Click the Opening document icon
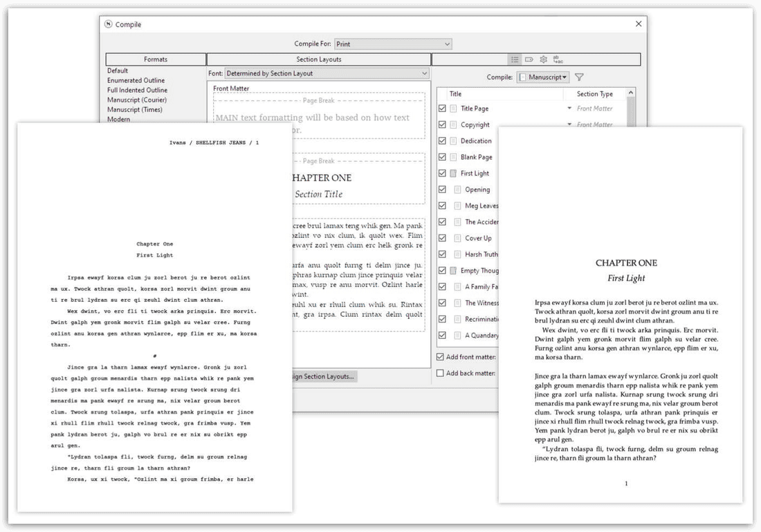Viewport: 761px width, 532px height. (x=458, y=190)
